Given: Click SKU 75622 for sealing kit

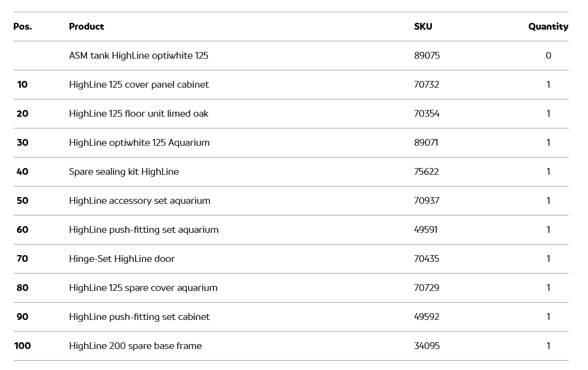Looking at the screenshot, I should point(426,172).
